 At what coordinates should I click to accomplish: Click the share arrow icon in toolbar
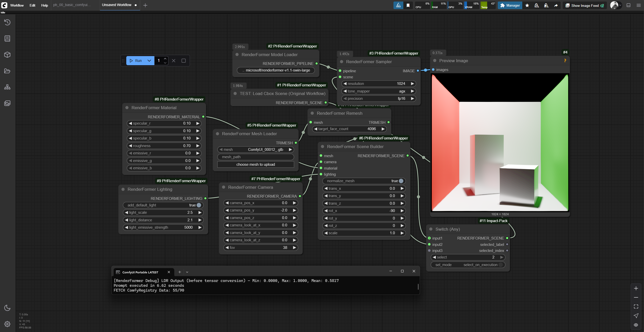point(556,5)
